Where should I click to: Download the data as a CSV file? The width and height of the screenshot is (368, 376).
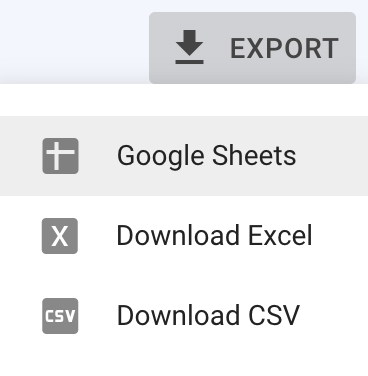(x=184, y=316)
